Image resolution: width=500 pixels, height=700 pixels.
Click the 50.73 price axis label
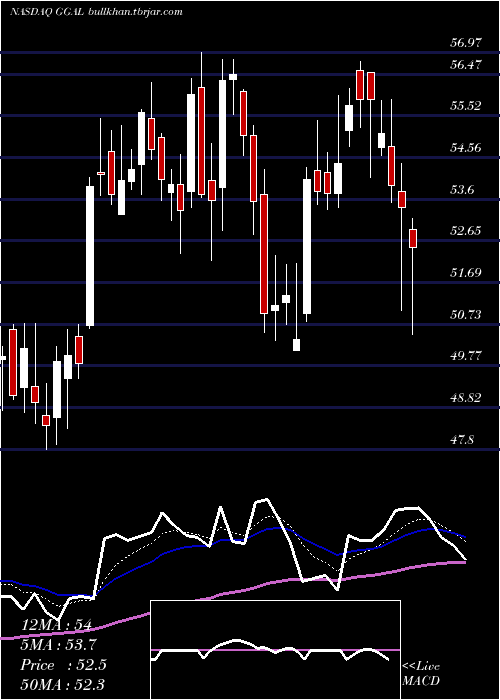click(x=466, y=315)
